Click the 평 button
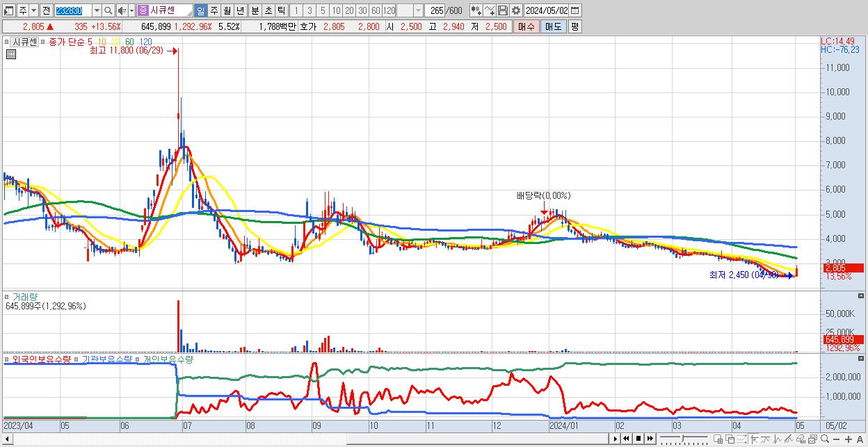 pyautogui.click(x=574, y=26)
